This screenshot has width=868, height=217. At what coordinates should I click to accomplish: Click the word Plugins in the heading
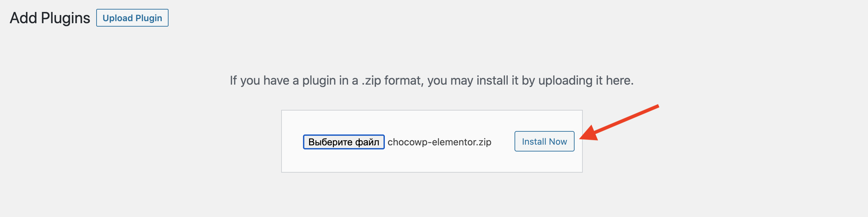pos(66,18)
